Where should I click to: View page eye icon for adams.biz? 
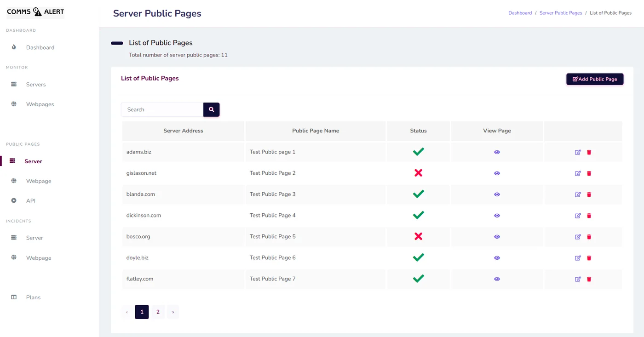497,152
